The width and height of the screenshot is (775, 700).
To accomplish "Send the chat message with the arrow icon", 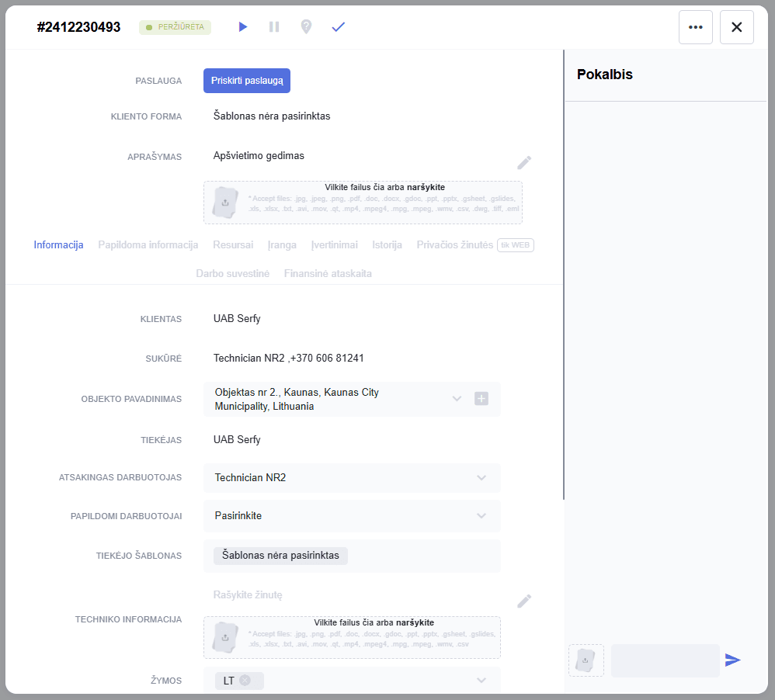I will pyautogui.click(x=732, y=660).
